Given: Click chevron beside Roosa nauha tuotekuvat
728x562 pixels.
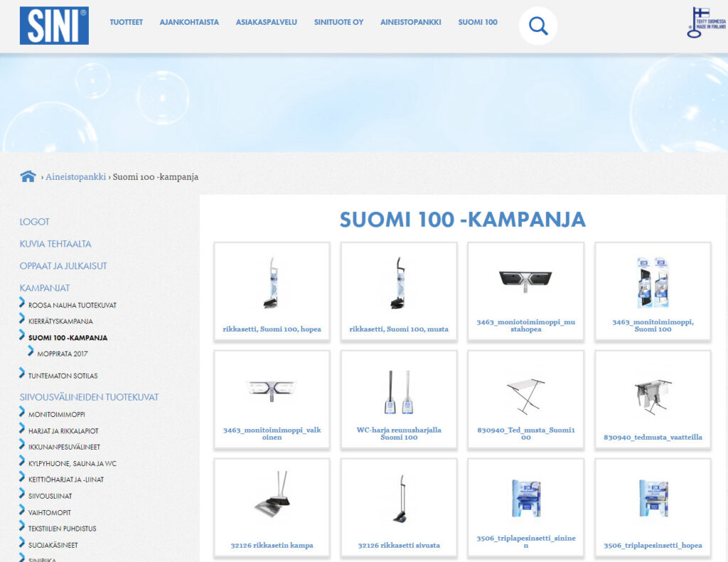Looking at the screenshot, I should [x=22, y=303].
